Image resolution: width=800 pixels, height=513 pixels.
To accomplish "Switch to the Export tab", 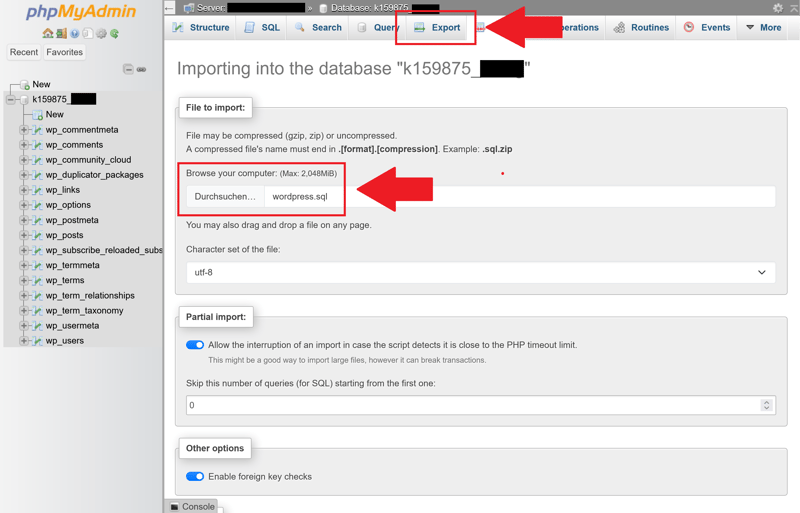I will pos(437,28).
